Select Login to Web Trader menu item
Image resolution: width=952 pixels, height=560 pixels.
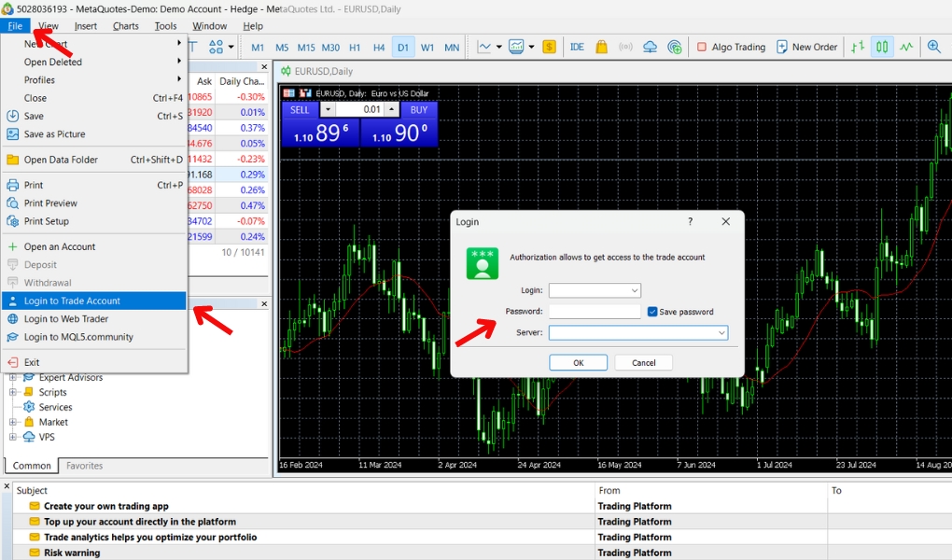[66, 319]
